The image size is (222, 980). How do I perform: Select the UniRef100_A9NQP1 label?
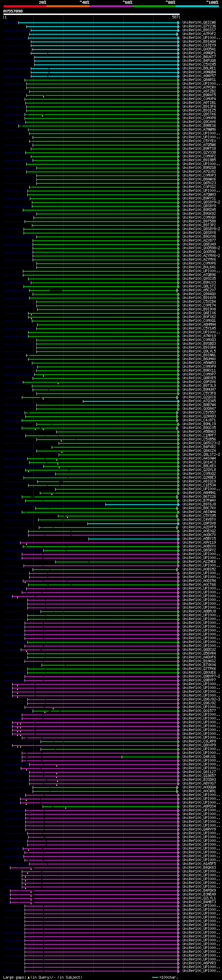coord(199,53)
